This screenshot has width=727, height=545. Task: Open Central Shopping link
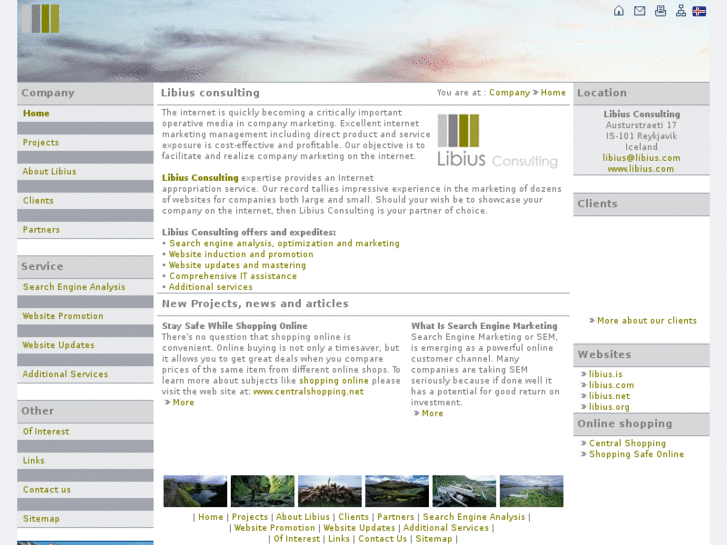point(627,443)
